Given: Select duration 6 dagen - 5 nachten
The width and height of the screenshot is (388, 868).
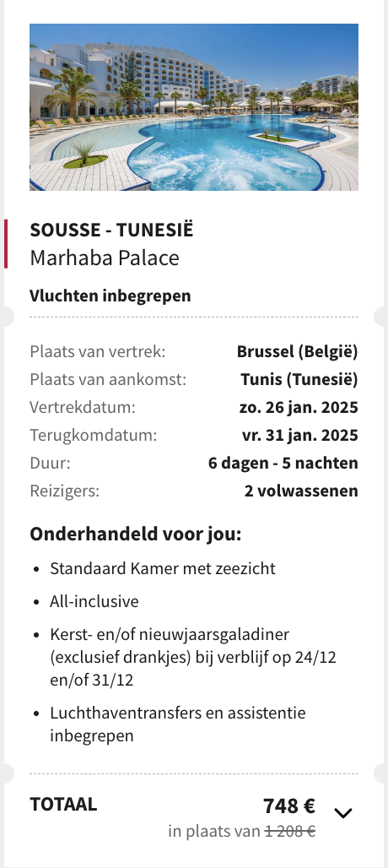Looking at the screenshot, I should (x=283, y=463).
